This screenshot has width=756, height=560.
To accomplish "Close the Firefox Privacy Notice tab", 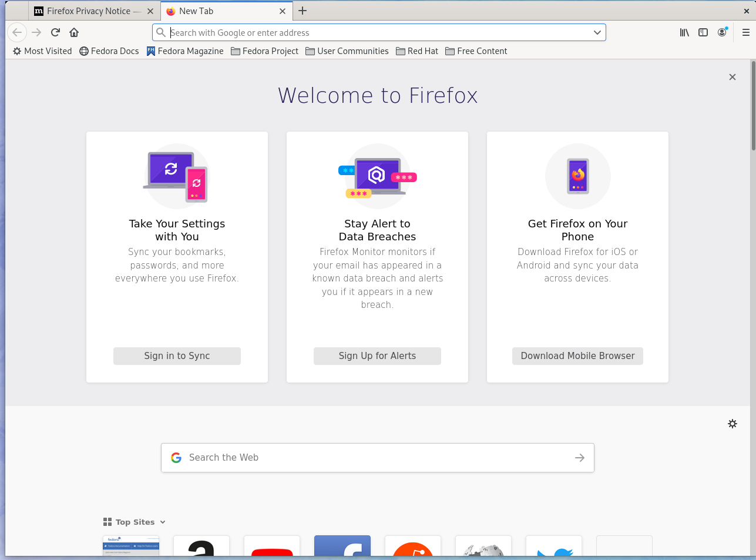I will tap(150, 11).
